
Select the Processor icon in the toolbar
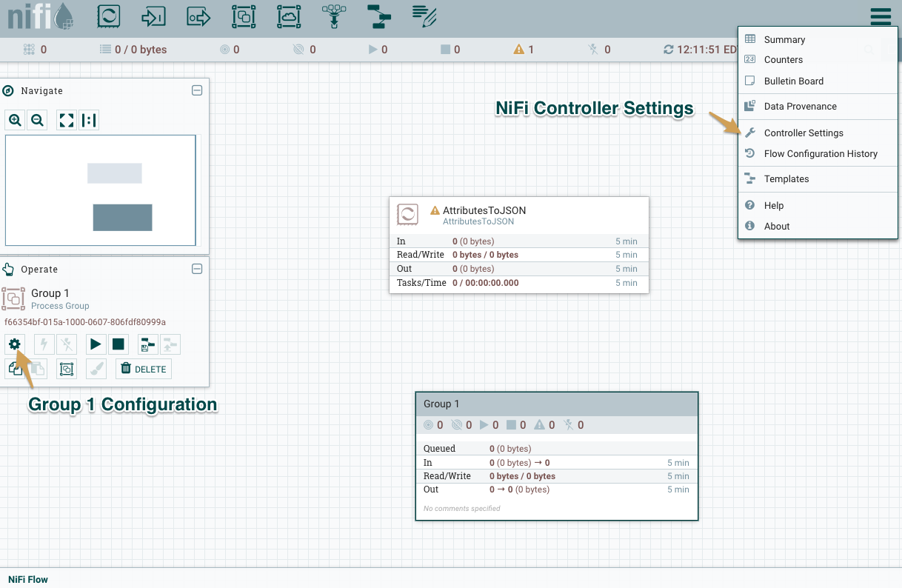pos(109,16)
